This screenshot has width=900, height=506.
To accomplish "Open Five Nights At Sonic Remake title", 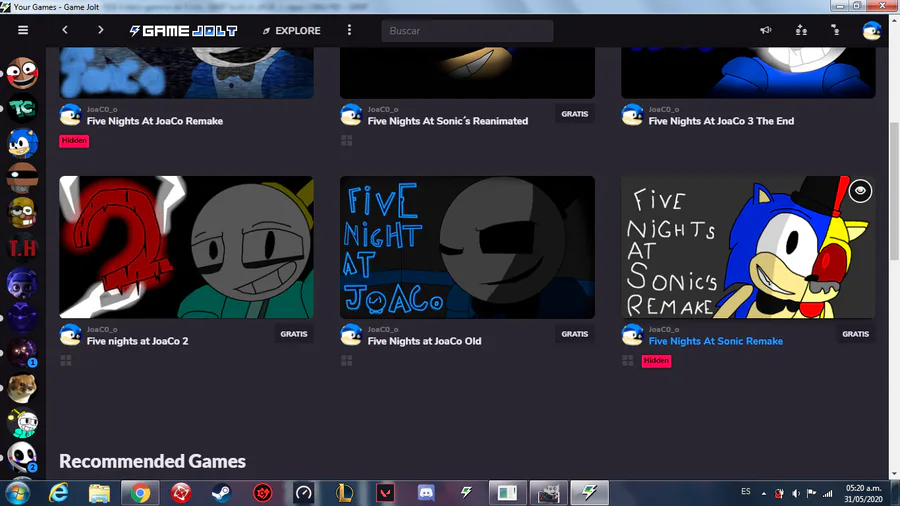I will click(x=716, y=341).
